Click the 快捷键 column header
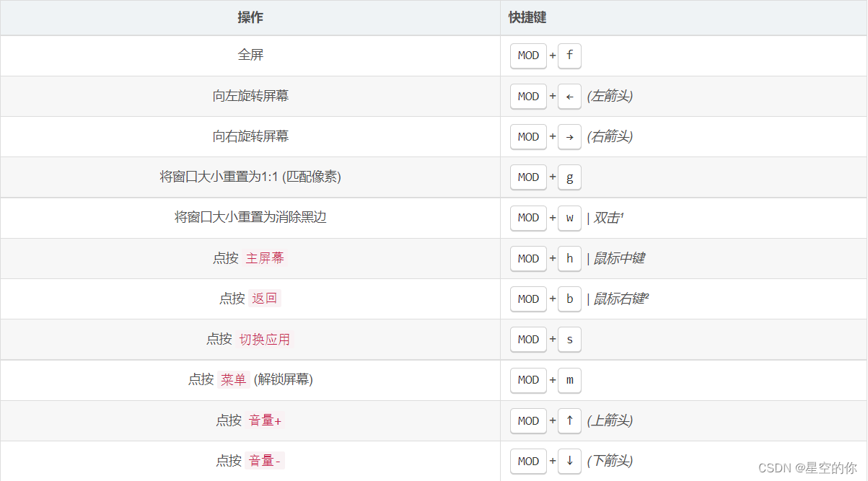This screenshot has width=868, height=481. click(527, 18)
